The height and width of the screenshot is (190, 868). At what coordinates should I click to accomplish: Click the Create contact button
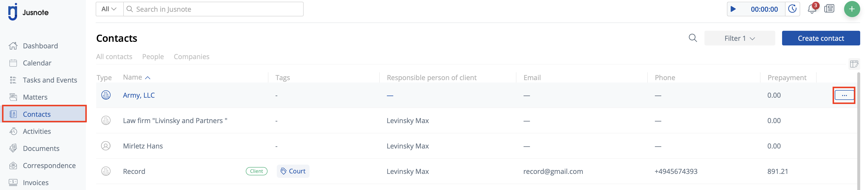coord(820,38)
